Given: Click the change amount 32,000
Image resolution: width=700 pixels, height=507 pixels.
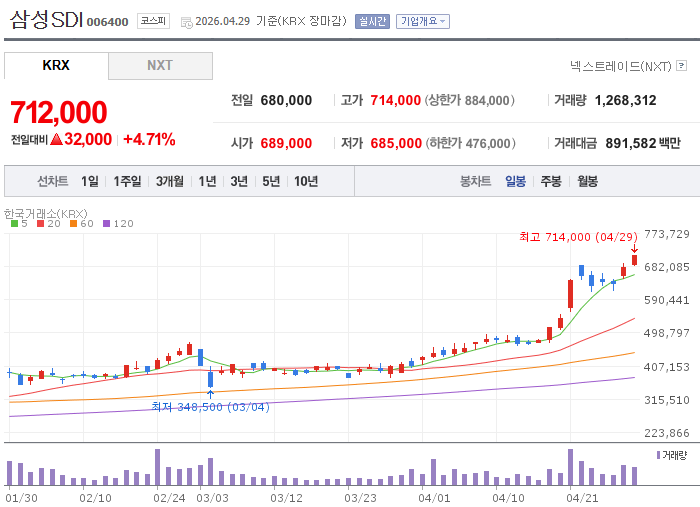Looking at the screenshot, I should [x=88, y=139].
